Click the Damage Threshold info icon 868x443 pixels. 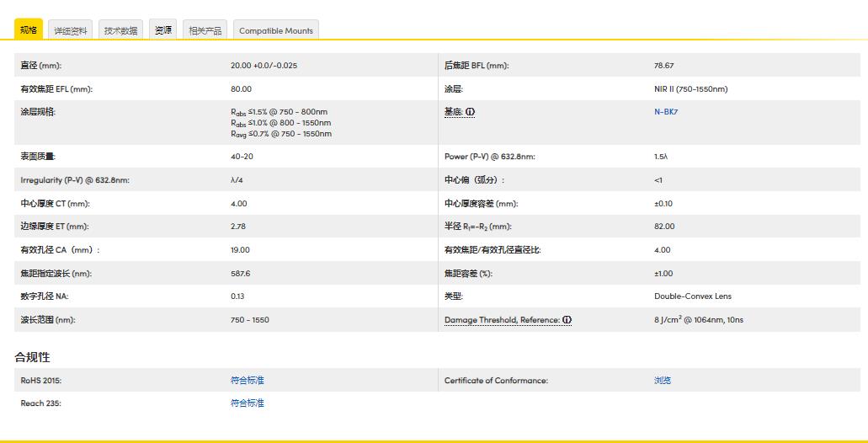567,320
